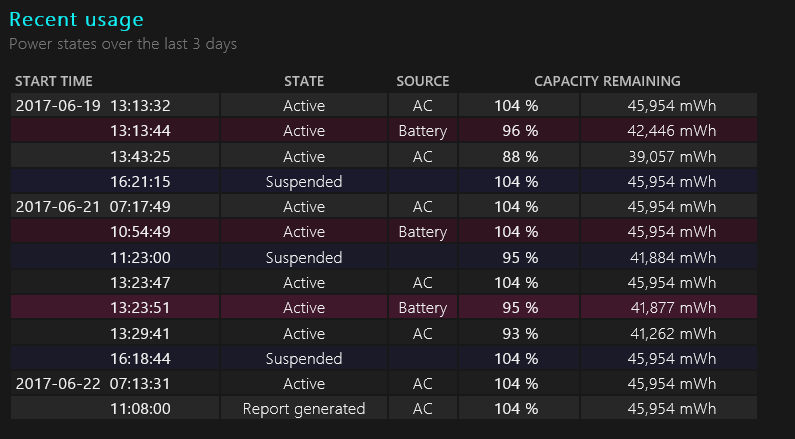Click the 41,884 mWh capacity value
The height and width of the screenshot is (439, 795).
(671, 257)
